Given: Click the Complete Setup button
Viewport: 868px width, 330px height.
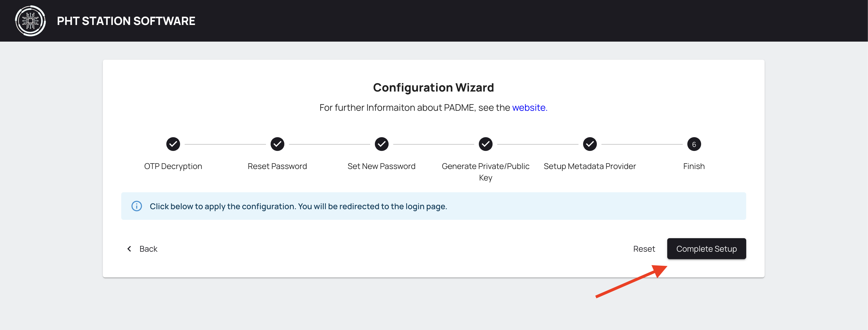Looking at the screenshot, I should pyautogui.click(x=706, y=249).
